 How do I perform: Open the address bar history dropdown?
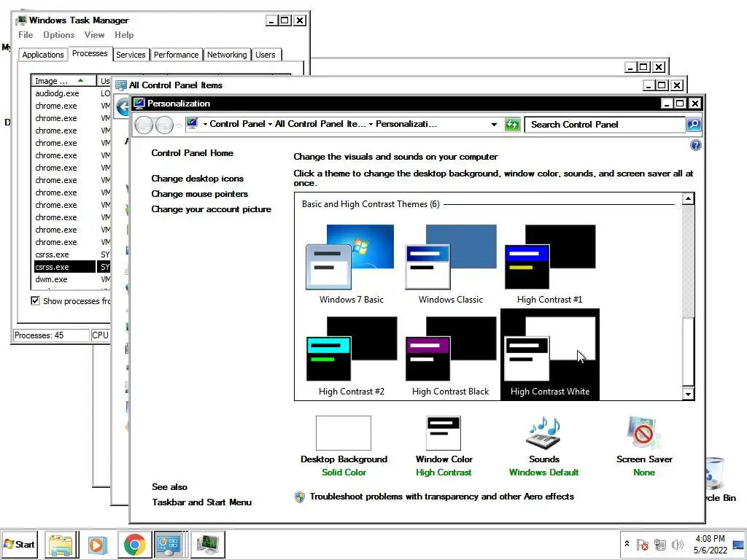tap(494, 125)
